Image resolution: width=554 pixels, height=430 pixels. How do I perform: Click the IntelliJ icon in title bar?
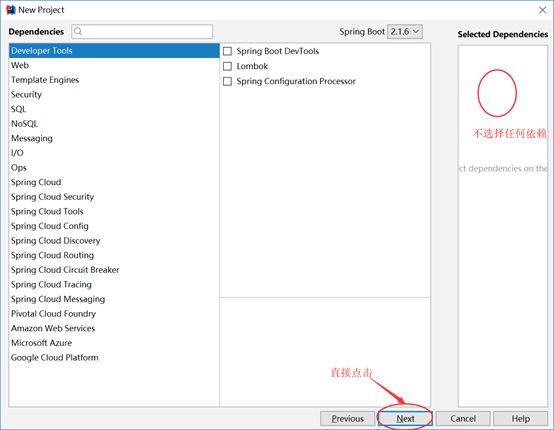tap(11, 10)
